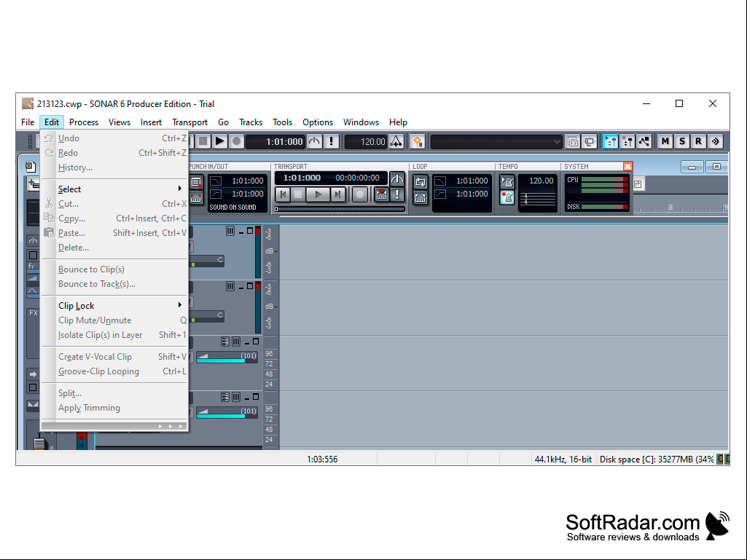The height and width of the screenshot is (560, 747).
Task: Click the add track plus icon at left
Action: coord(33,184)
